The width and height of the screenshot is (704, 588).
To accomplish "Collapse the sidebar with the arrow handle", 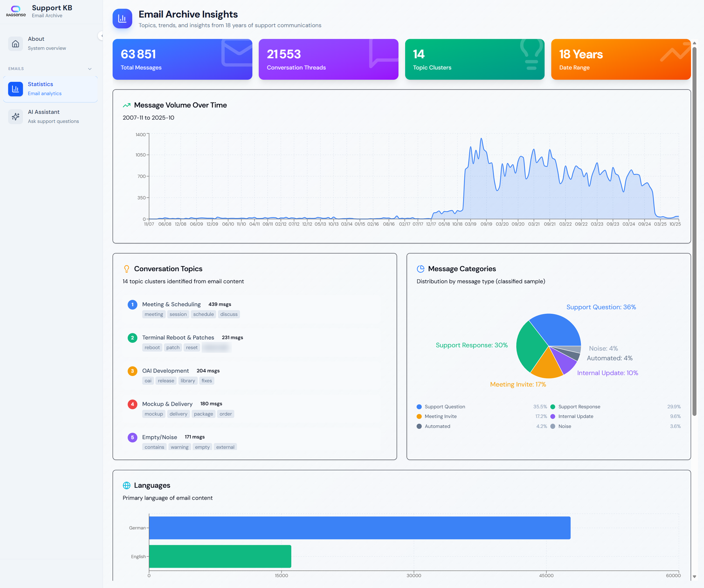I will (x=101, y=36).
